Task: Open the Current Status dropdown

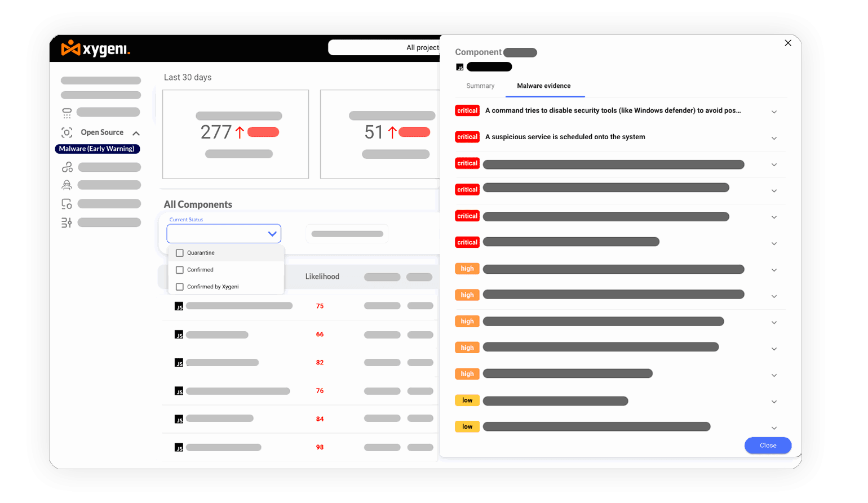Action: 224,234
